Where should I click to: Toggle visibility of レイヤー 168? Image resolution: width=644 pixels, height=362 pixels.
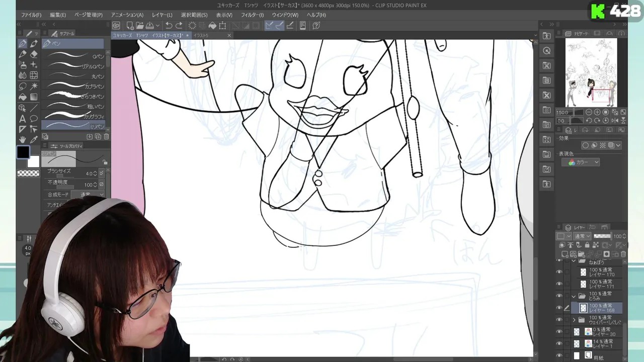pos(559,308)
